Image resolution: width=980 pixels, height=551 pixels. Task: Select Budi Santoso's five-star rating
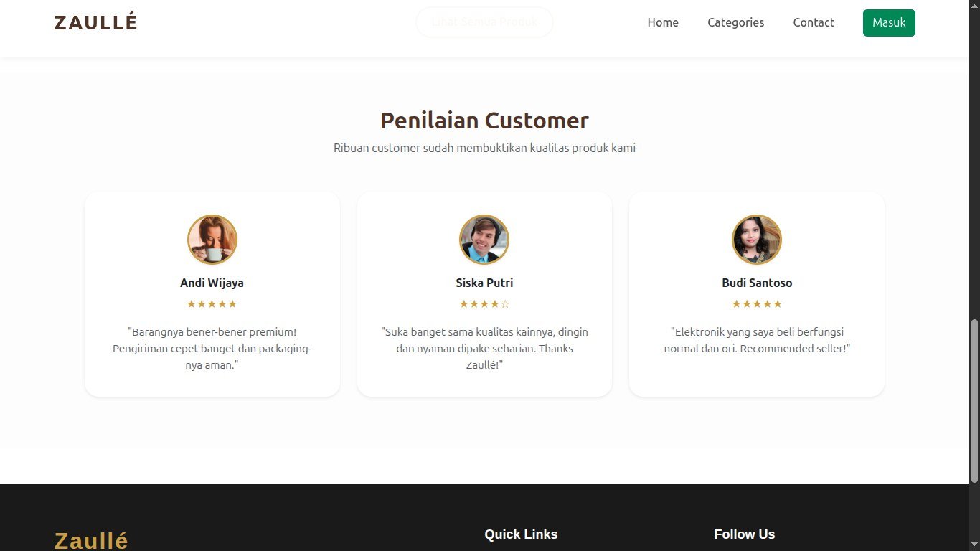pyautogui.click(x=757, y=304)
